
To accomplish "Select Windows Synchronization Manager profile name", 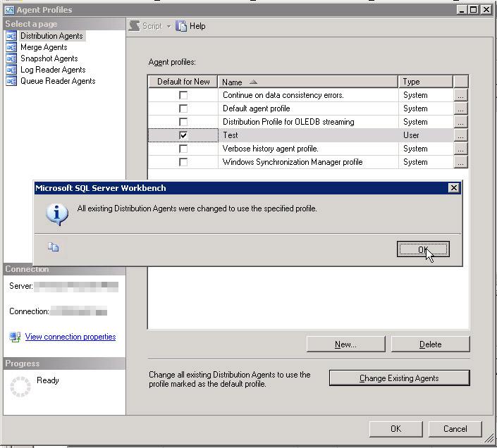I will click(308, 162).
